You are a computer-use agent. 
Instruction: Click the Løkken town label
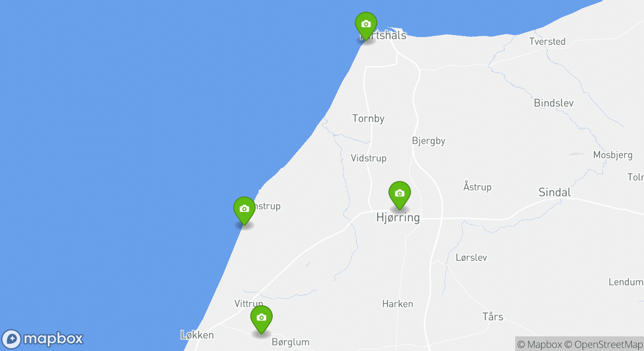[x=197, y=335]
